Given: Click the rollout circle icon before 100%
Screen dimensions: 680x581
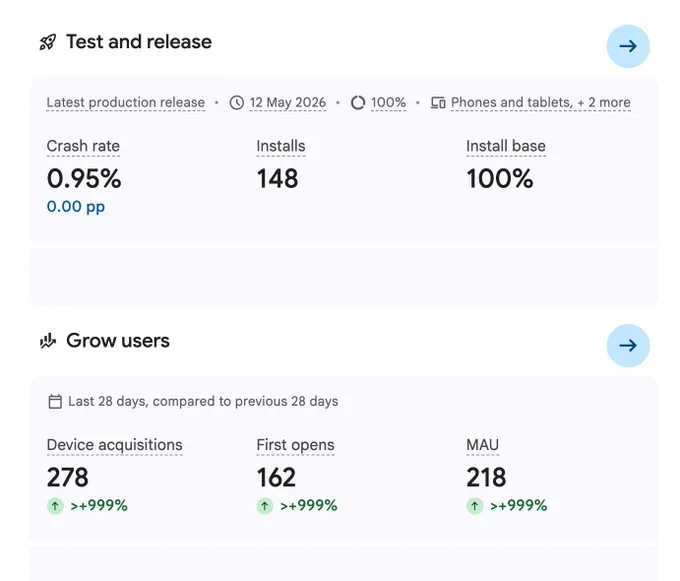Looking at the screenshot, I should click(358, 103).
